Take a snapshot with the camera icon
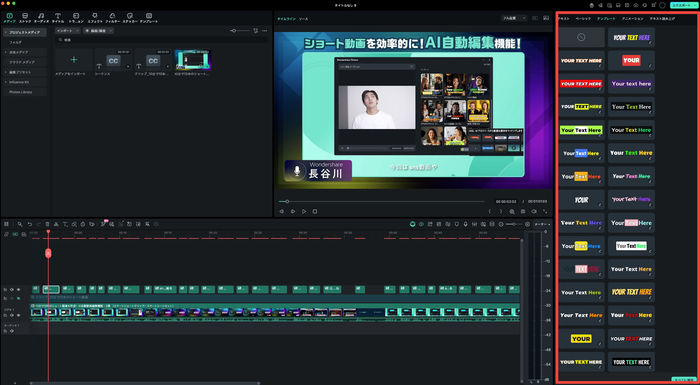Viewport: 700px width, 385px height. tap(523, 212)
